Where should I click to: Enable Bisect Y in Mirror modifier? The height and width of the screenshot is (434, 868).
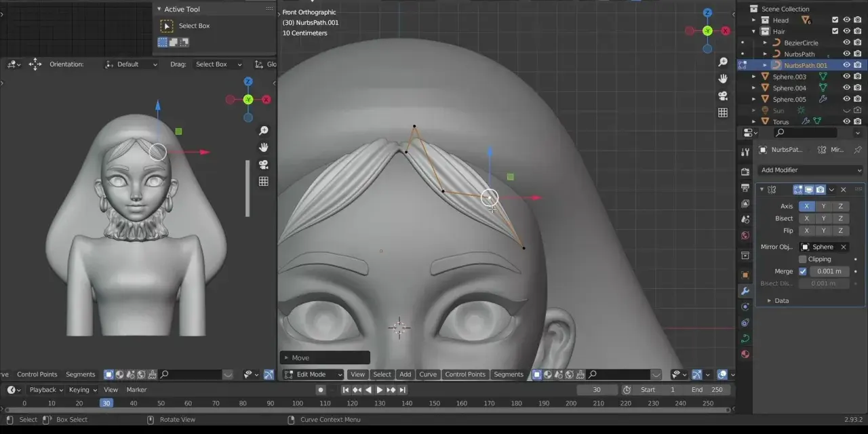[823, 218]
